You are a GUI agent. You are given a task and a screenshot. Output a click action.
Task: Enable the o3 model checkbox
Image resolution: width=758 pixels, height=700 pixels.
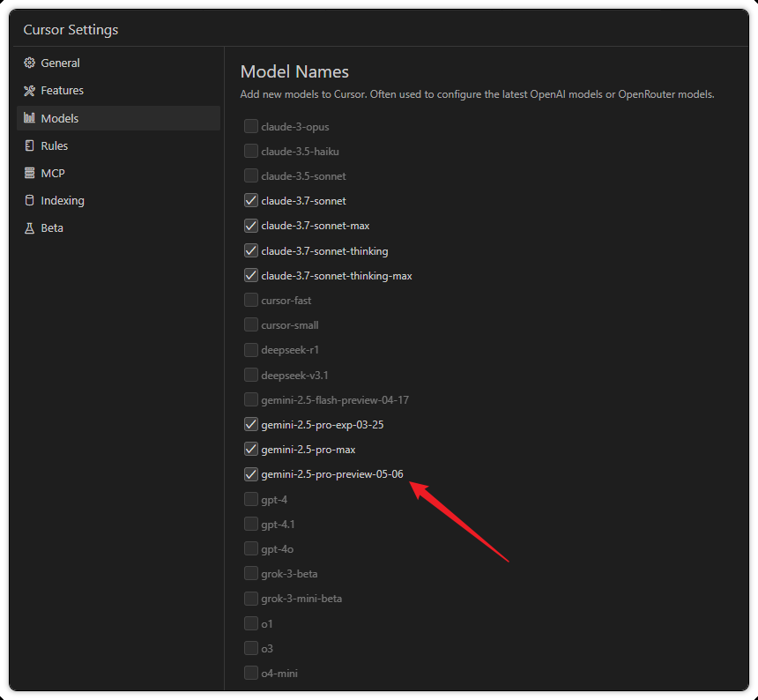point(251,648)
